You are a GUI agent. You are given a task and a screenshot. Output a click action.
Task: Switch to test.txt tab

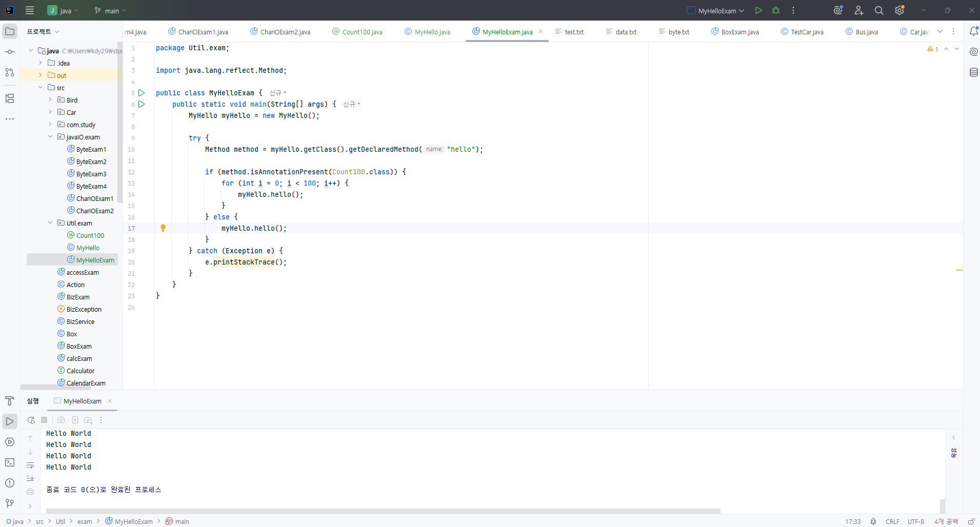[x=569, y=32]
